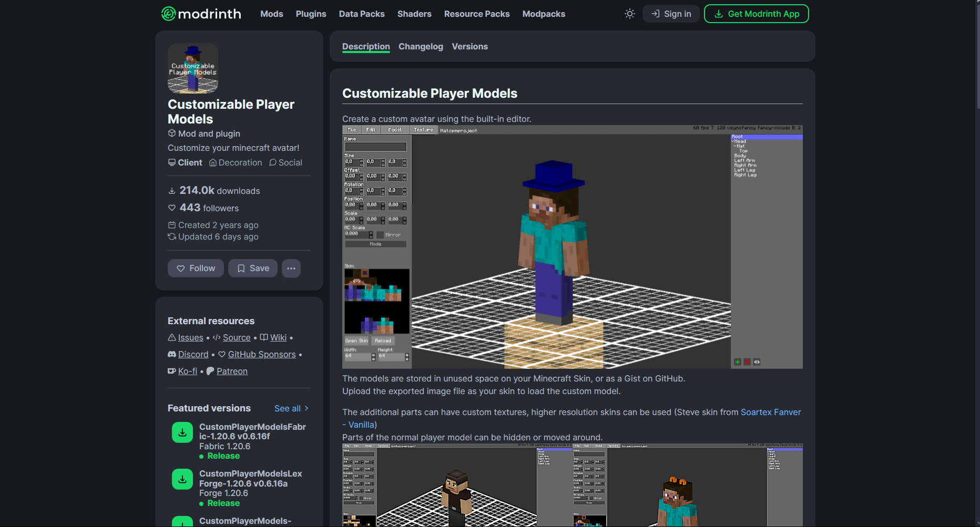Image resolution: width=980 pixels, height=527 pixels.
Task: Click the Client category tag
Action: [x=185, y=162]
